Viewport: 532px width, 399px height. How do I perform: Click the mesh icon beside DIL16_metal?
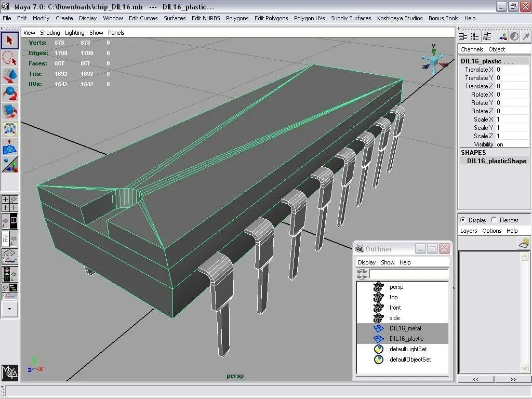[378, 328]
